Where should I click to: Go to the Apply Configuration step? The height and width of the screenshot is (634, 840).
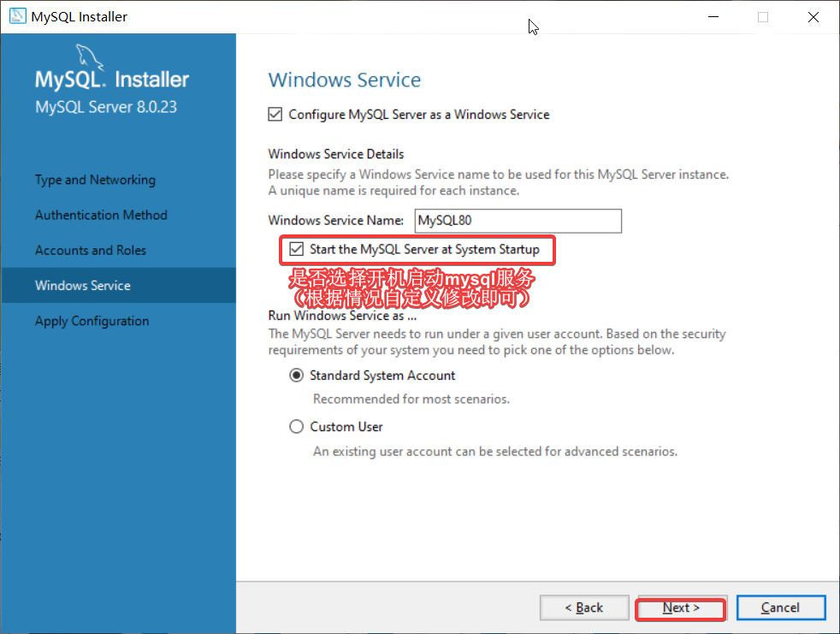click(92, 321)
